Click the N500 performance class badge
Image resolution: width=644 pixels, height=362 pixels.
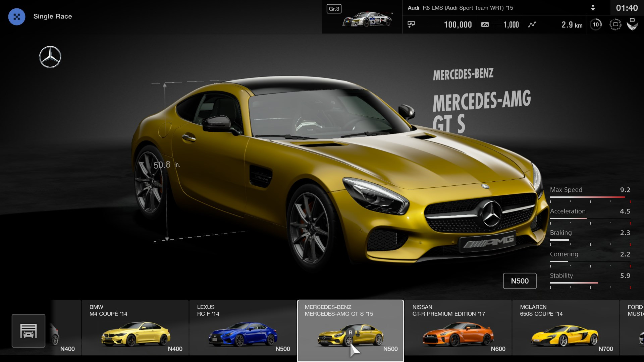[x=520, y=281]
